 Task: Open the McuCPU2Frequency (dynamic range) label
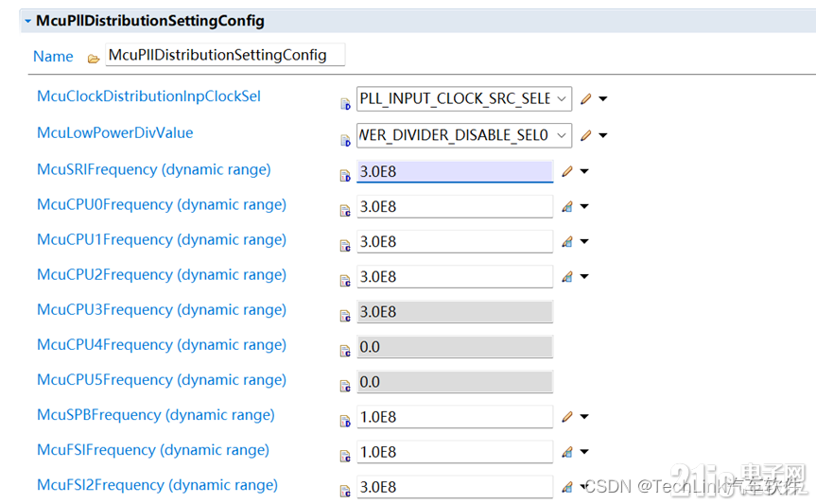[x=162, y=274]
